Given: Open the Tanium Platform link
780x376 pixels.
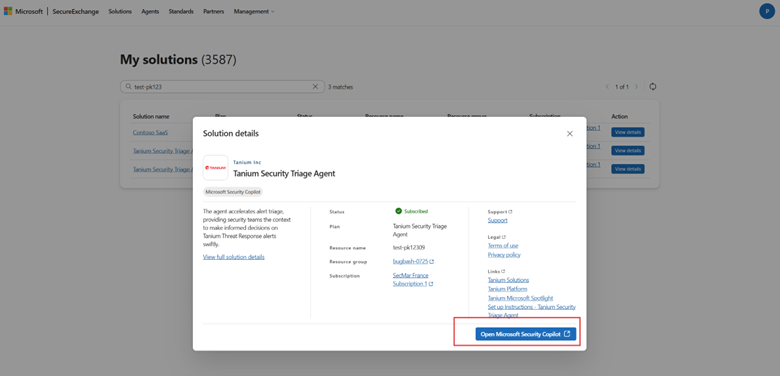Looking at the screenshot, I should 507,289.
